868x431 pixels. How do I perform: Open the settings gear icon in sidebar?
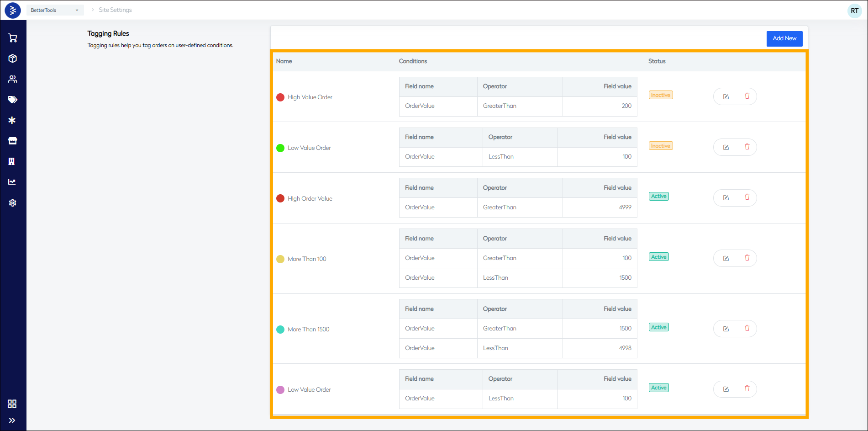(x=13, y=203)
